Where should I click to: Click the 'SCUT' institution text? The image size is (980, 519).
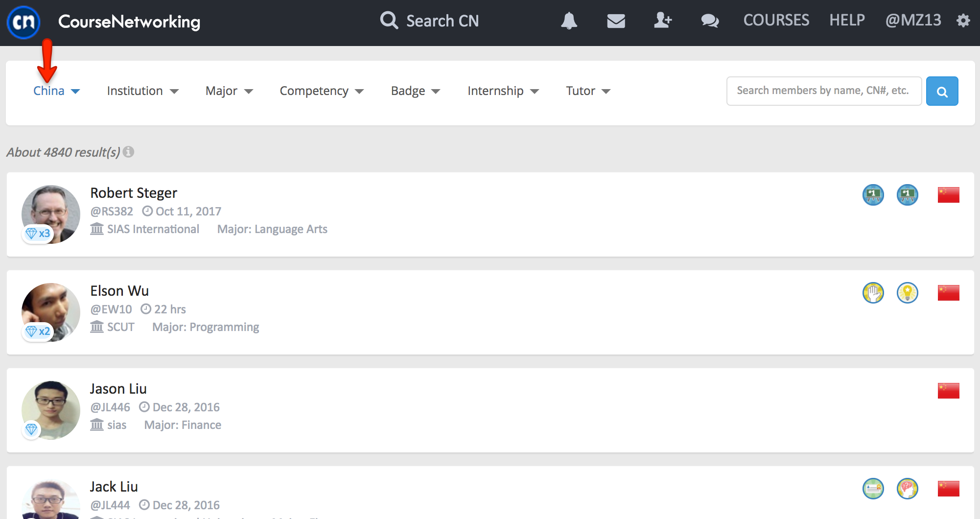point(121,327)
